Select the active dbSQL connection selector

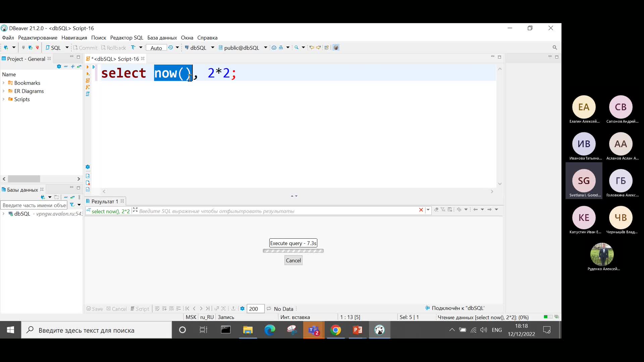click(196, 48)
